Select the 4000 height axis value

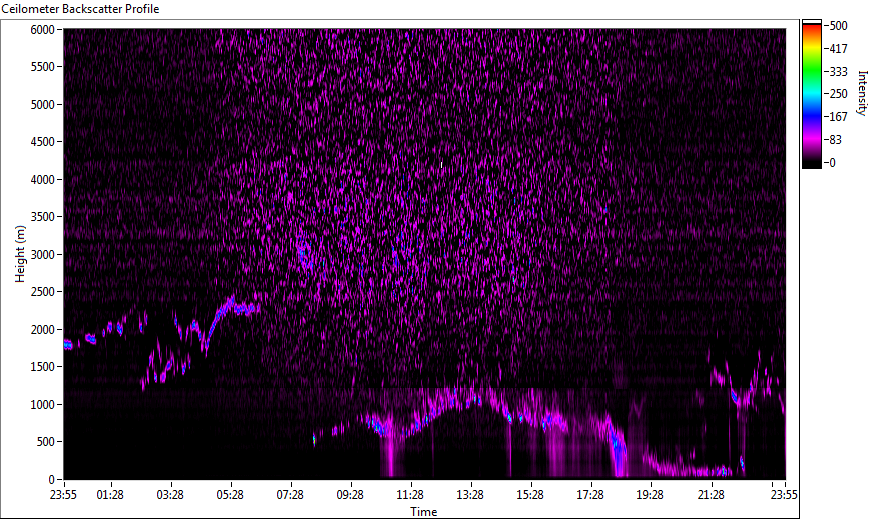tap(42, 180)
